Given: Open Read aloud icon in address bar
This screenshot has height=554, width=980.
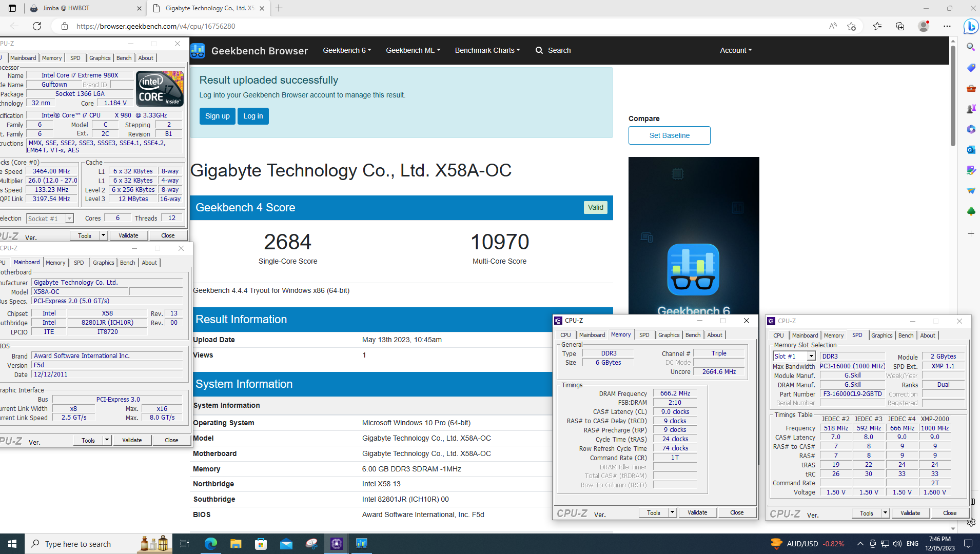Looking at the screenshot, I should pos(833,26).
